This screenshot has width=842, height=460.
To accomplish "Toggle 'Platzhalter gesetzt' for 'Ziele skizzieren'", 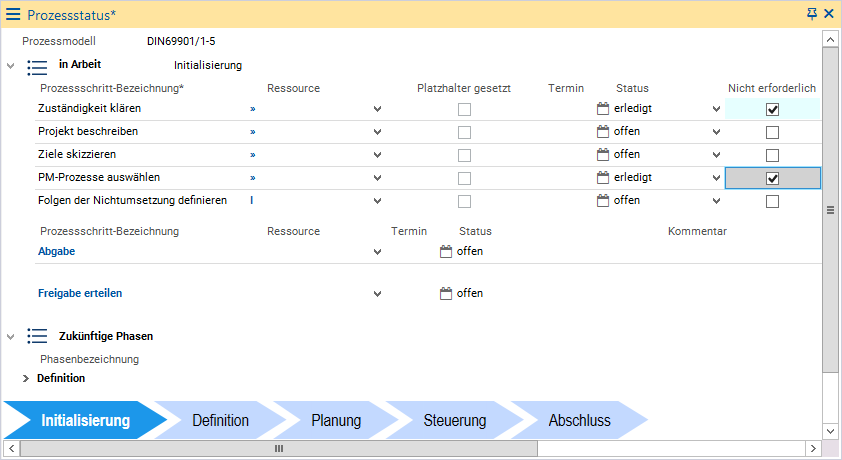I will 464,156.
